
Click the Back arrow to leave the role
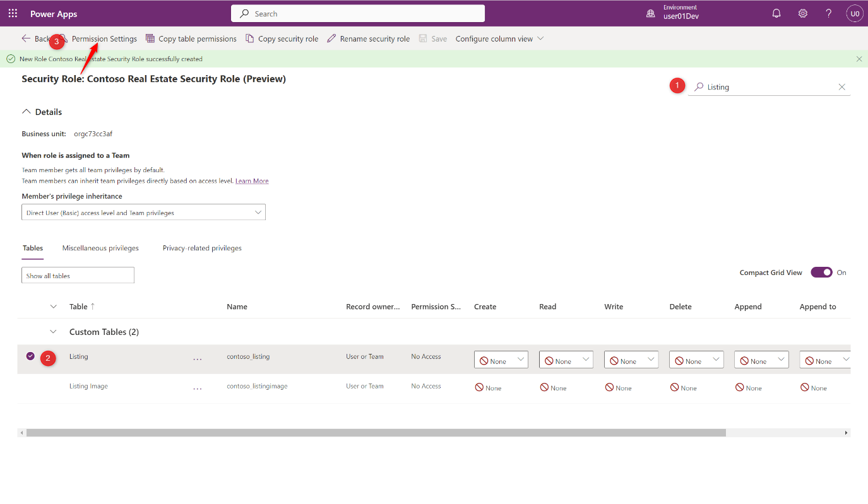click(x=25, y=38)
